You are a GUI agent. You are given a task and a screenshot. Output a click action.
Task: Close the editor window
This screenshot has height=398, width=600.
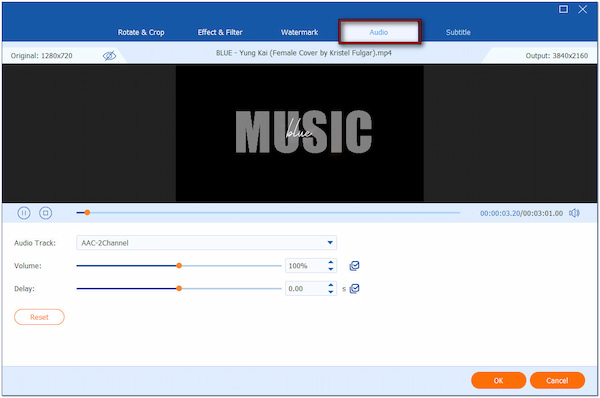pyautogui.click(x=582, y=9)
